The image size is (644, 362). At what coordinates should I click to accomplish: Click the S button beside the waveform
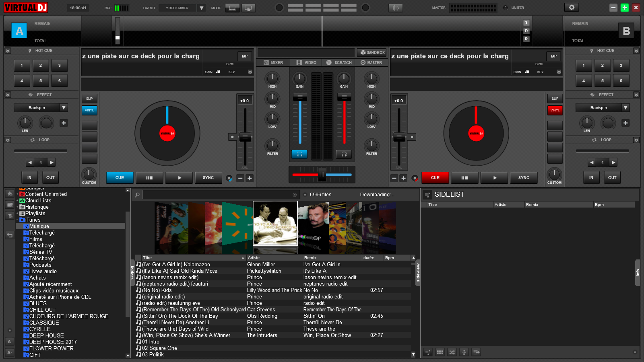526,23
